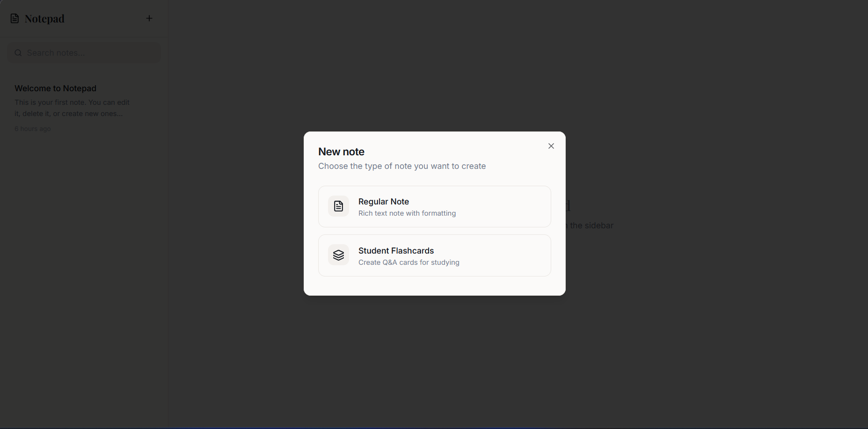
Task: Click the Regular Note document icon
Action: pos(338,206)
